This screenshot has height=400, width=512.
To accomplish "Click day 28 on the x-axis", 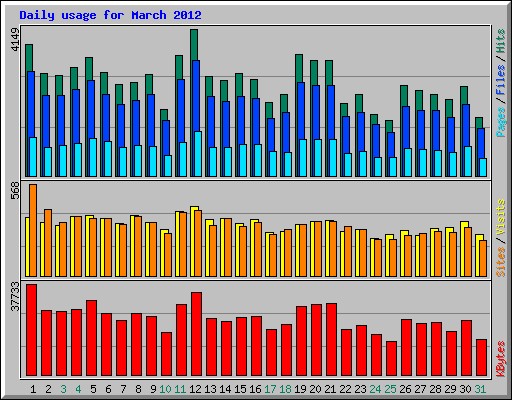I will pos(435,389).
